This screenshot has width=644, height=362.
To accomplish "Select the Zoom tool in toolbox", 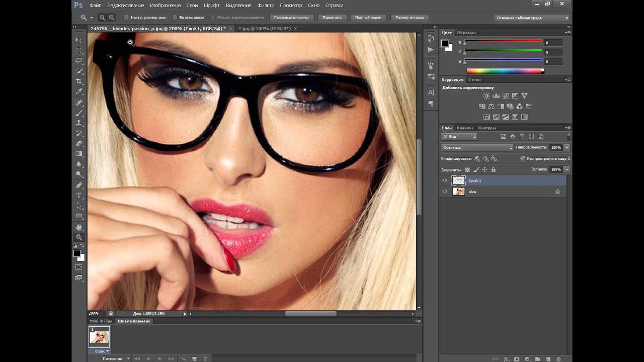I will tap(79, 237).
